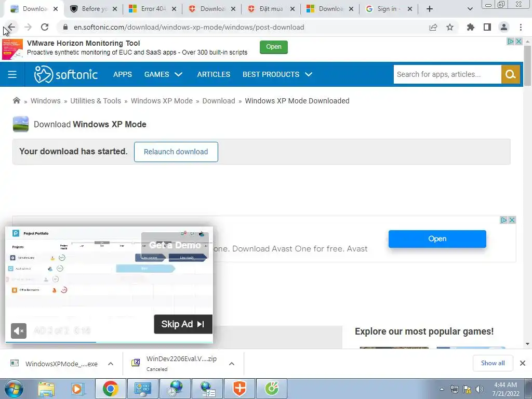The height and width of the screenshot is (399, 532).
Task: Click AdChoices icon on top banner
Action: [x=510, y=42]
